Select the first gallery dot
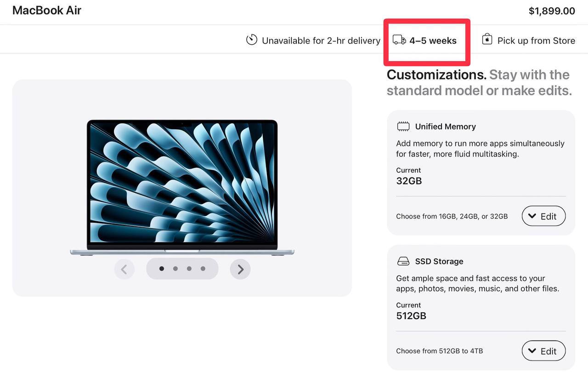The height and width of the screenshot is (378, 588). point(161,269)
